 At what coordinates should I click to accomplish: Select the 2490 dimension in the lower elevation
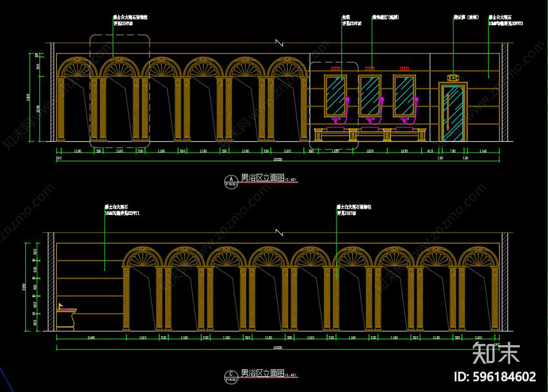point(91,338)
